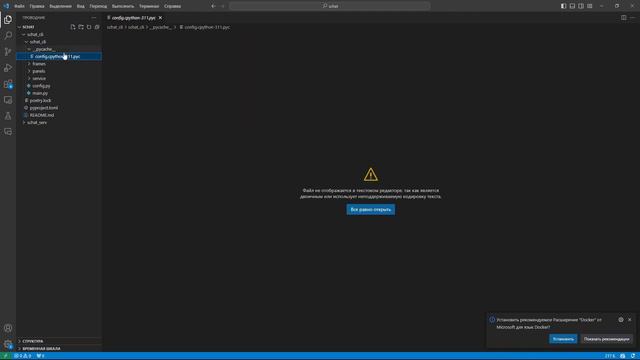Customize layout icon in title bar
This screenshot has width=640, height=360.
(590, 6)
